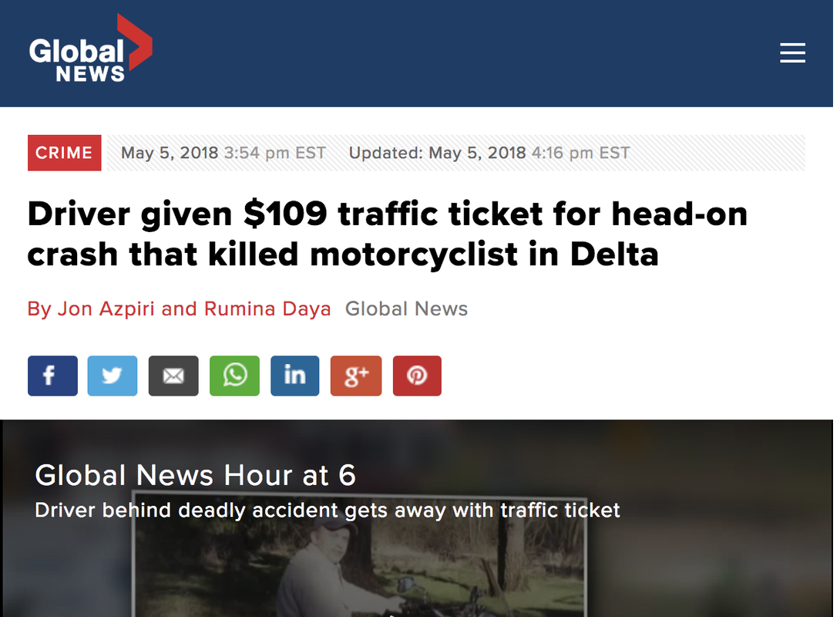Viewport: 840px width, 617px height.
Task: Open the CRIME category tag
Action: pyautogui.click(x=64, y=153)
